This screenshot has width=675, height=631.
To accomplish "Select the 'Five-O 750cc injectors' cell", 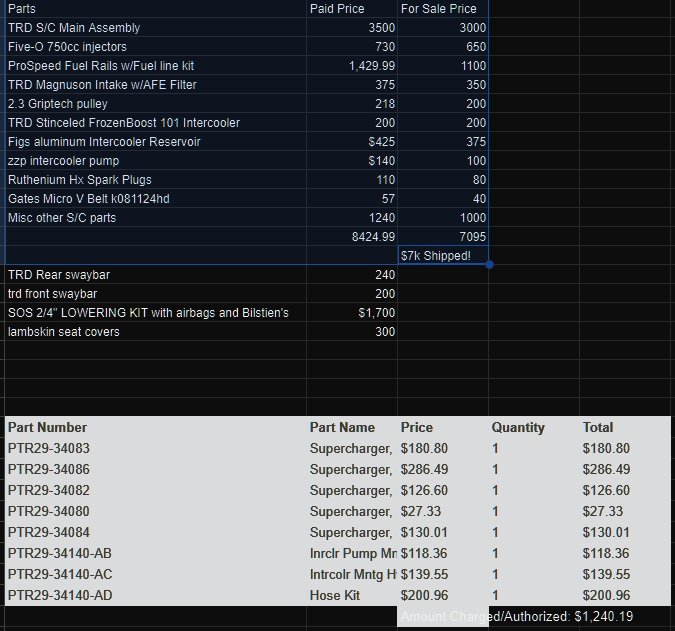I will tap(155, 46).
